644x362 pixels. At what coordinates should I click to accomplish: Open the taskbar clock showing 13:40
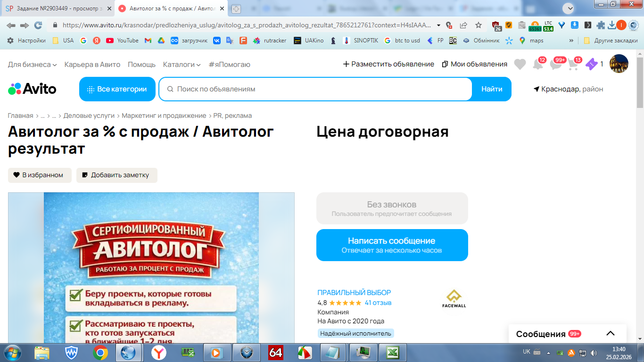point(619,353)
